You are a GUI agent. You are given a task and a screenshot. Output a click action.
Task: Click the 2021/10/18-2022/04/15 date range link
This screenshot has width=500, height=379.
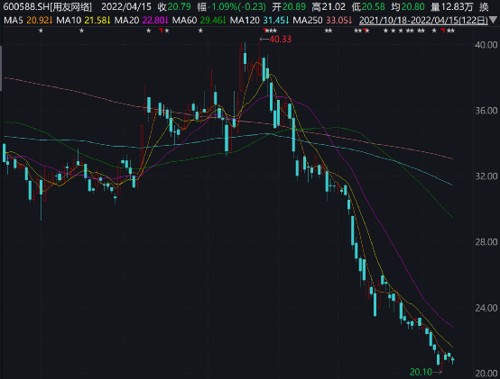click(x=423, y=21)
